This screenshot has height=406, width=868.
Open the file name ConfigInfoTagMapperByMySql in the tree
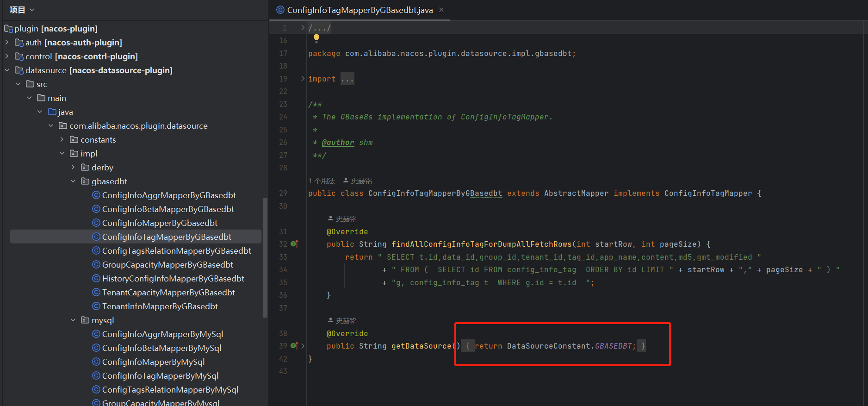tap(160, 376)
